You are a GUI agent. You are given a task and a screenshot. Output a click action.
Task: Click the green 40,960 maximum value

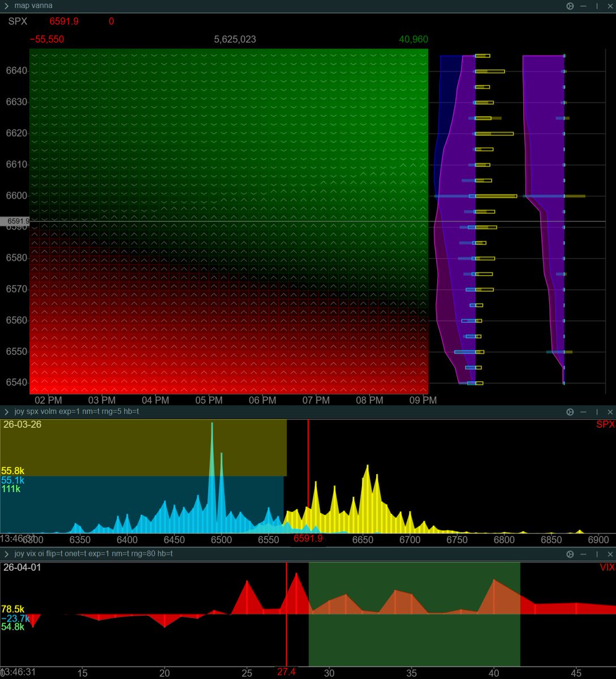coord(413,40)
